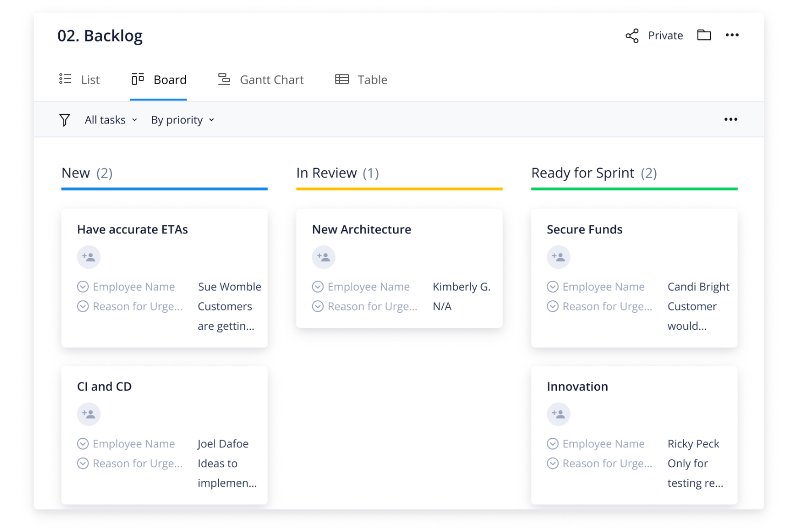The width and height of the screenshot is (798, 532).
Task: Open the folder icon in the header
Action: tap(704, 35)
